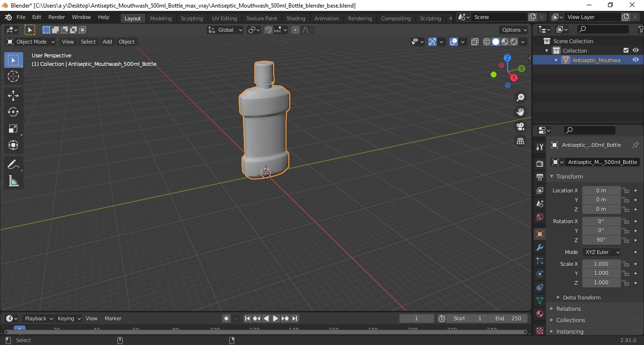Switch to the UV Editing workspace tab

(x=224, y=18)
